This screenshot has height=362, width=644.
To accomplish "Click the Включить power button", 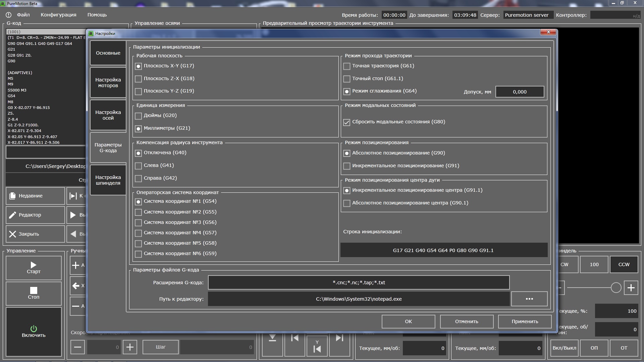I will click(34, 331).
